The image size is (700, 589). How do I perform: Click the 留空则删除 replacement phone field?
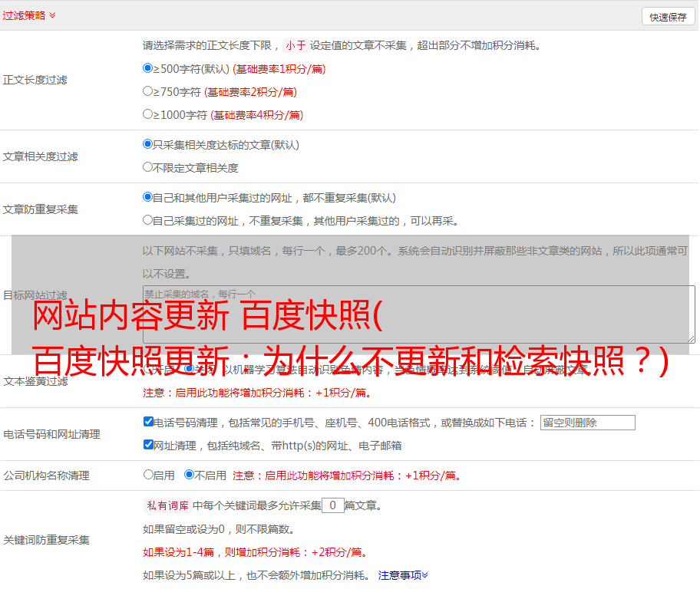point(587,423)
